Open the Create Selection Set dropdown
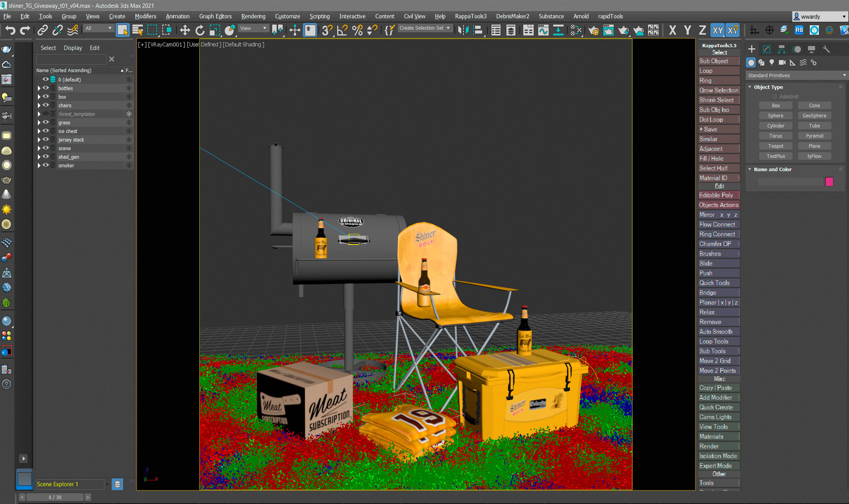This screenshot has width=849, height=504. (x=425, y=28)
